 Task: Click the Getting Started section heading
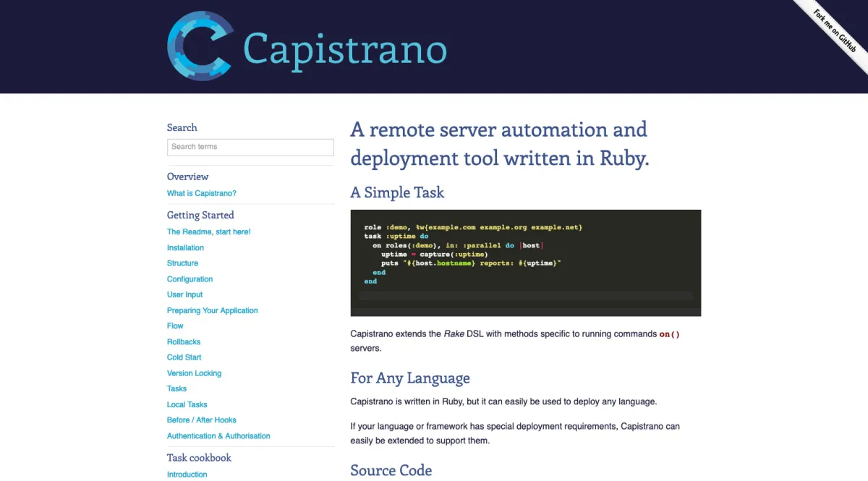[200, 215]
